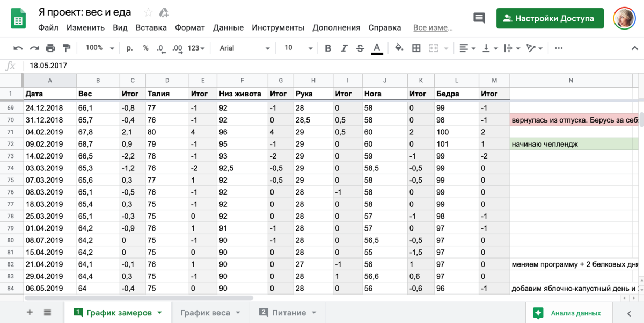Toggle the side panel chevron at bottom right

click(629, 313)
